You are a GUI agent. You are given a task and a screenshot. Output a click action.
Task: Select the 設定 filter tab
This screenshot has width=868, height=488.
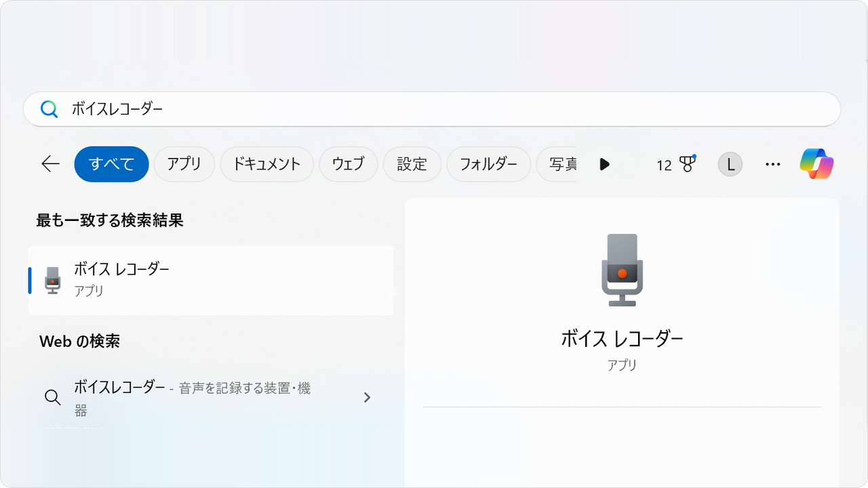pos(412,164)
